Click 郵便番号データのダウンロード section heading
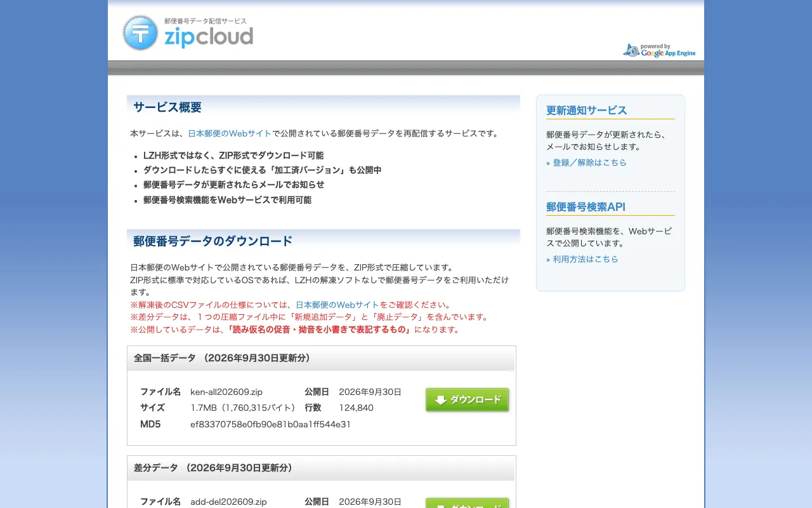This screenshot has height=508, width=812. click(x=213, y=241)
